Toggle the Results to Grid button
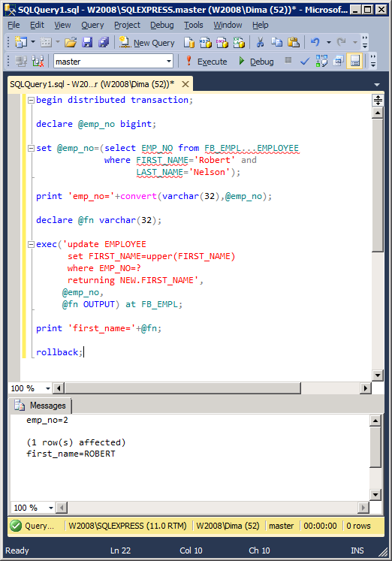Image resolution: width=392 pixels, height=561 pixels. pyautogui.click(x=354, y=61)
